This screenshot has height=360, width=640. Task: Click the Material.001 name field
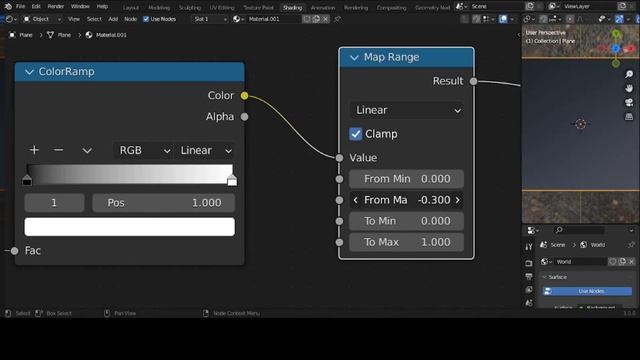273,19
